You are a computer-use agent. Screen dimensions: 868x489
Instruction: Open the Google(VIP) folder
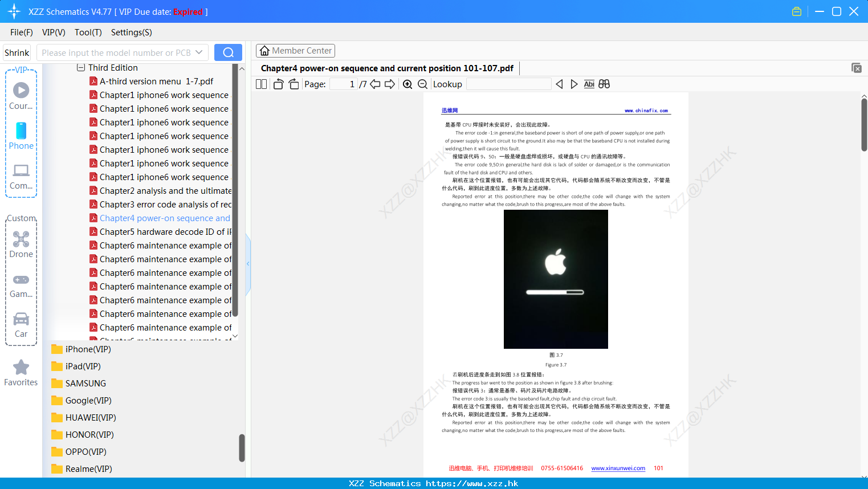click(81, 401)
